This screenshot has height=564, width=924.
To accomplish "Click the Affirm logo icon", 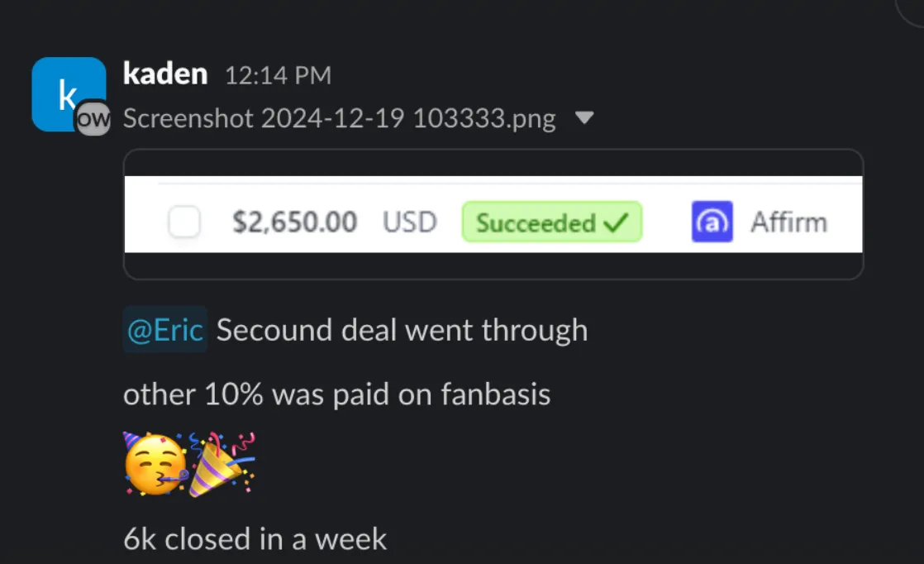I will click(x=712, y=222).
